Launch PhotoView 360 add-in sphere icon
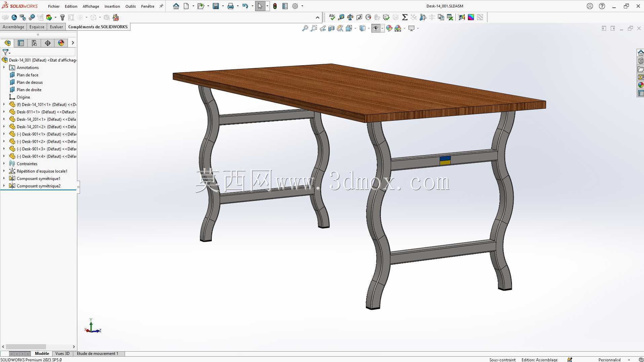Image resolution: width=644 pixels, height=362 pixels. (14, 17)
